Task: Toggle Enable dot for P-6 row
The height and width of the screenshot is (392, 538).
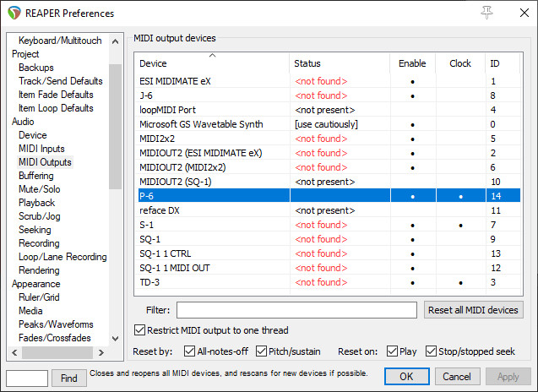Action: point(412,196)
